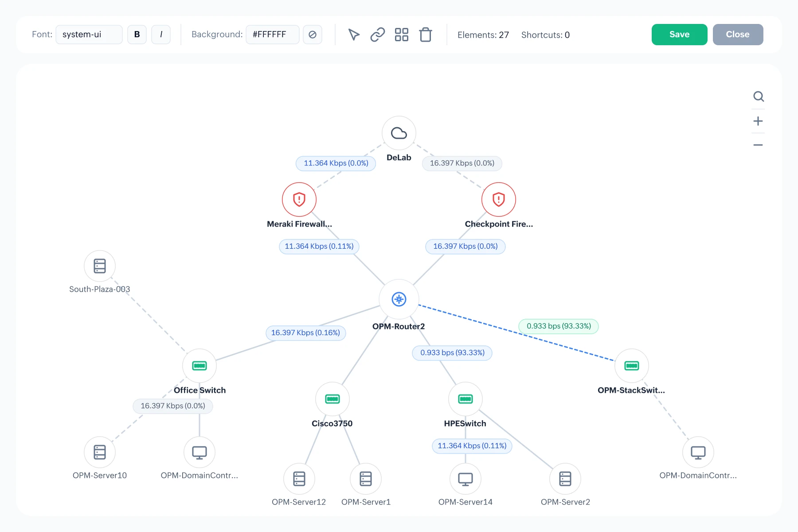Screen dimensions: 798x532
Task: Select the OPM-Server14 monitor icon
Action: [x=465, y=479]
